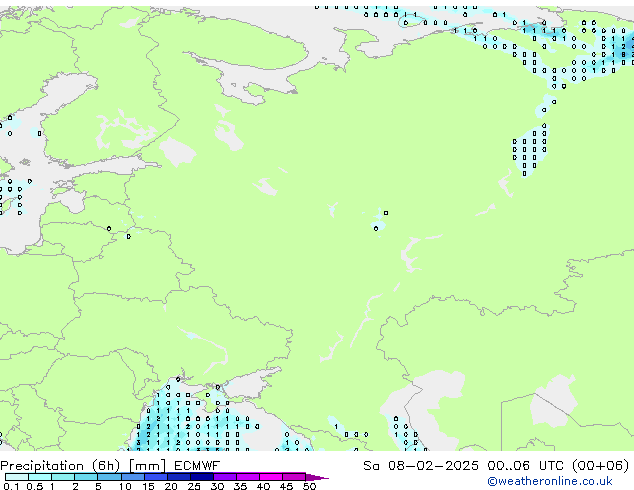Pick the purple swatch between 30 and 35
This screenshot has width=634, height=490.
tap(225, 477)
